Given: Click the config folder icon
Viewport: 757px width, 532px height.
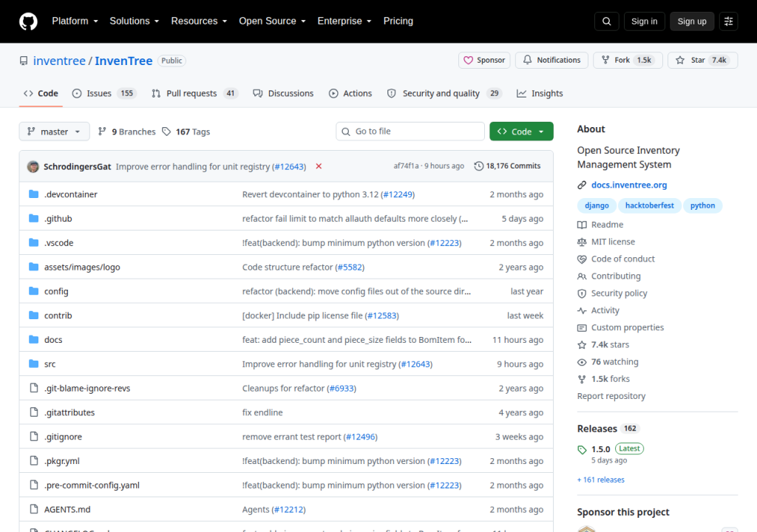Looking at the screenshot, I should 34,290.
